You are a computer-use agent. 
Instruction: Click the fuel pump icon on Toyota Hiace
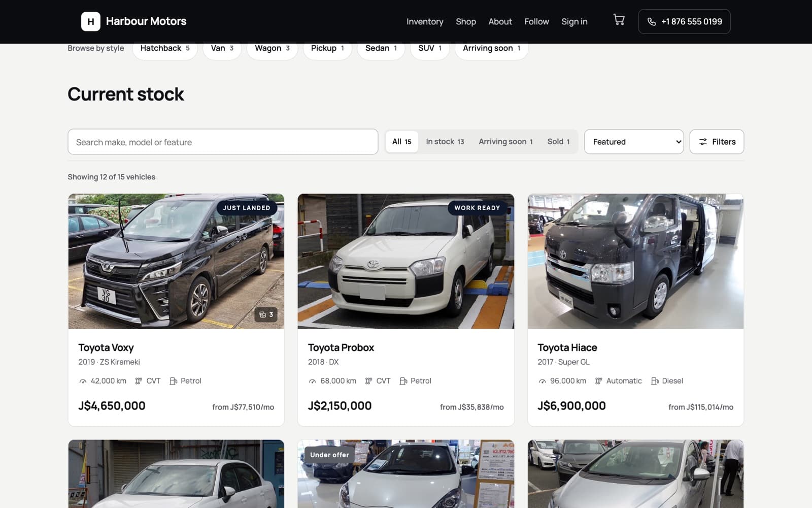pos(655,381)
